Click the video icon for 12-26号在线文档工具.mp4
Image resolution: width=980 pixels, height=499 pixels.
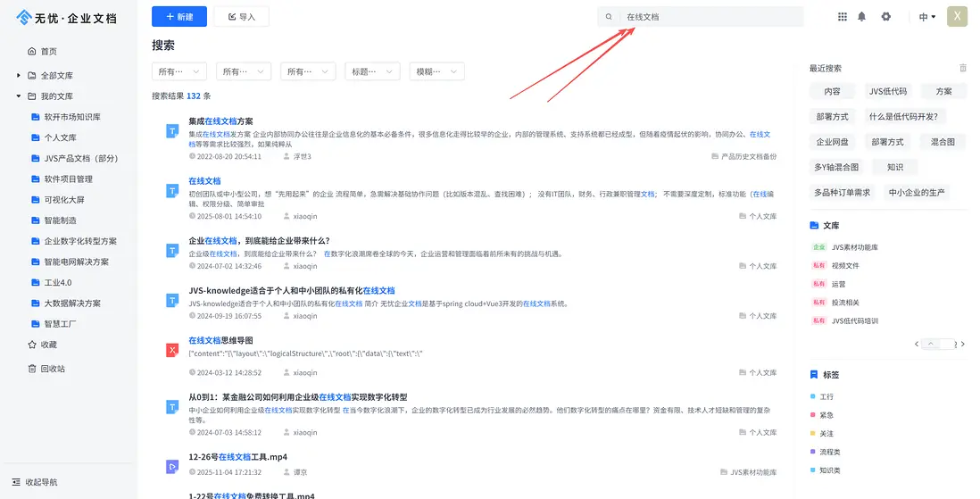tap(172, 466)
